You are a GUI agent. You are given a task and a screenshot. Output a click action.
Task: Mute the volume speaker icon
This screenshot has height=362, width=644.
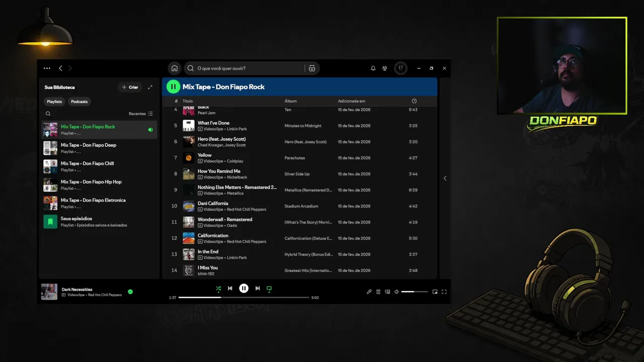click(396, 292)
